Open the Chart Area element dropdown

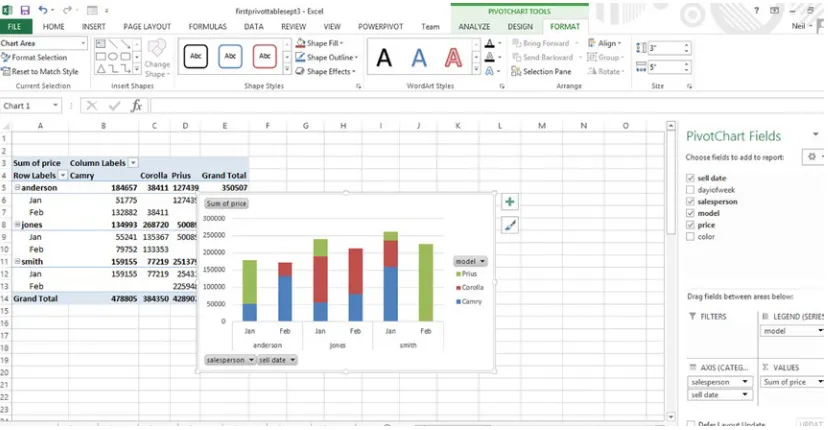83,43
